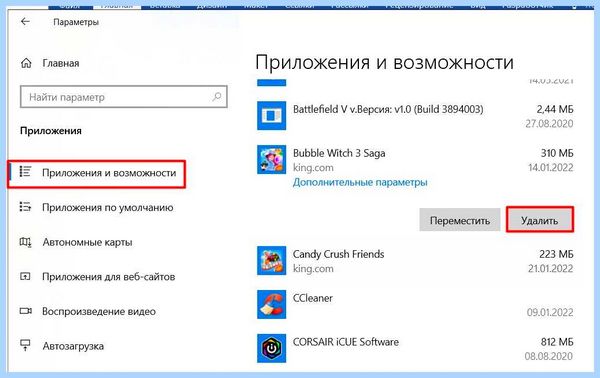Click the Переместить button
This screenshot has width=600, height=378.
460,220
